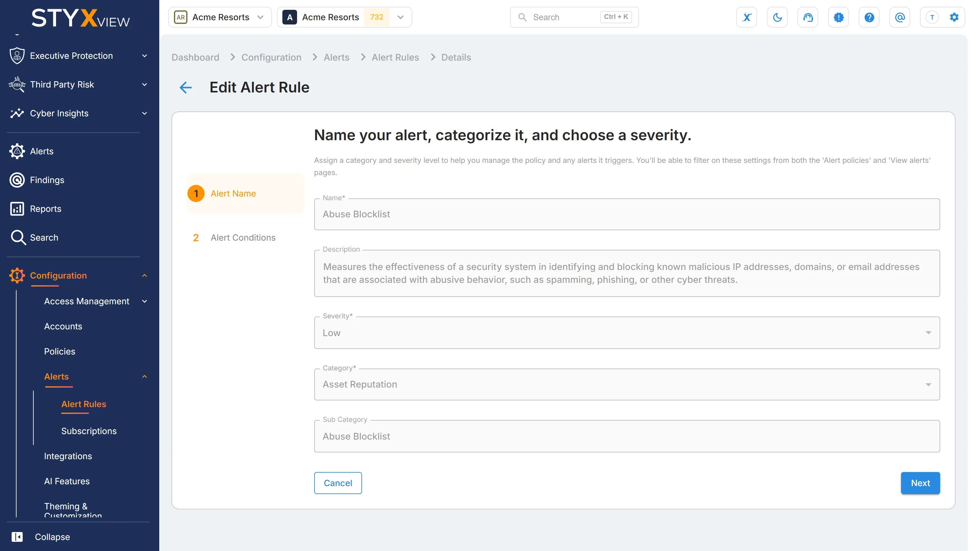Click the Alert Rules breadcrumb link
Image resolution: width=980 pixels, height=551 pixels.
tap(395, 58)
